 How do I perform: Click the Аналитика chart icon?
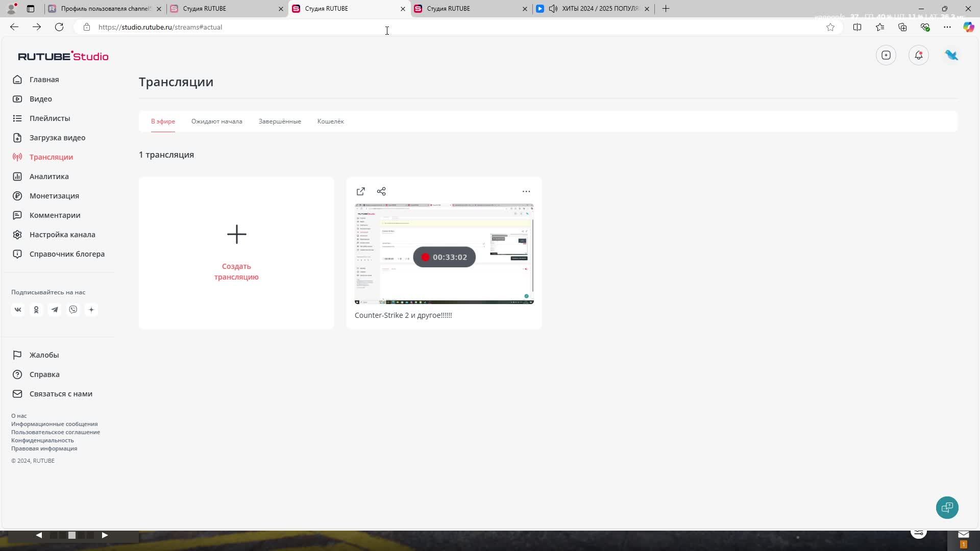pyautogui.click(x=17, y=177)
